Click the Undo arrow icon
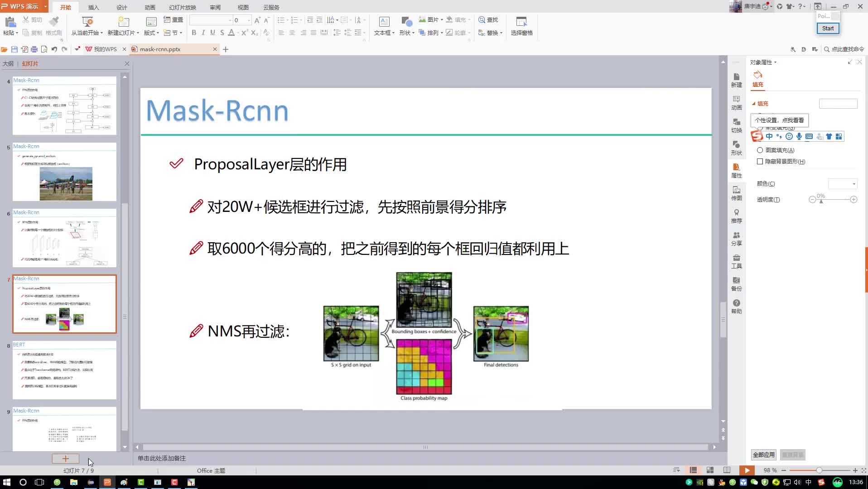The width and height of the screenshot is (868, 489). click(x=54, y=49)
